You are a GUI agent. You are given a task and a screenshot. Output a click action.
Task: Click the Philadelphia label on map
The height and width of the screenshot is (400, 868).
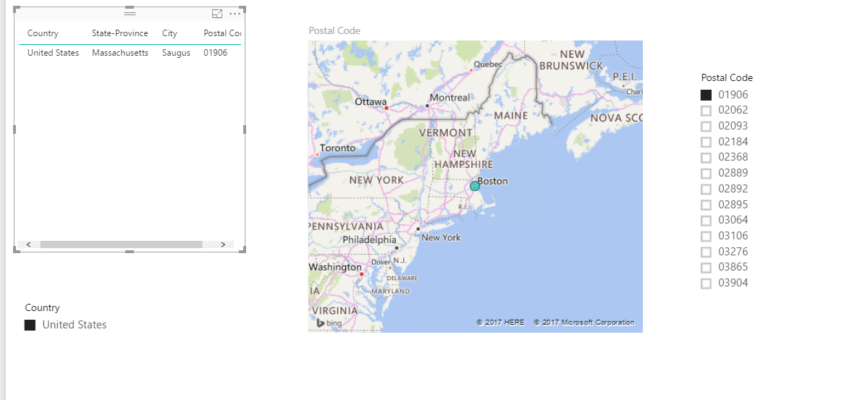(369, 239)
